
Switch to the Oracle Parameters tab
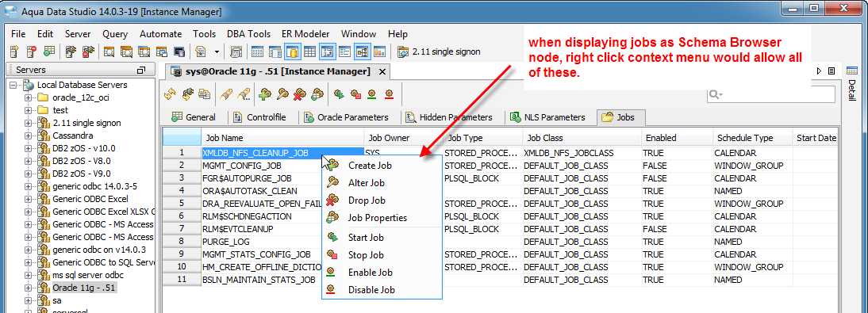click(x=347, y=117)
